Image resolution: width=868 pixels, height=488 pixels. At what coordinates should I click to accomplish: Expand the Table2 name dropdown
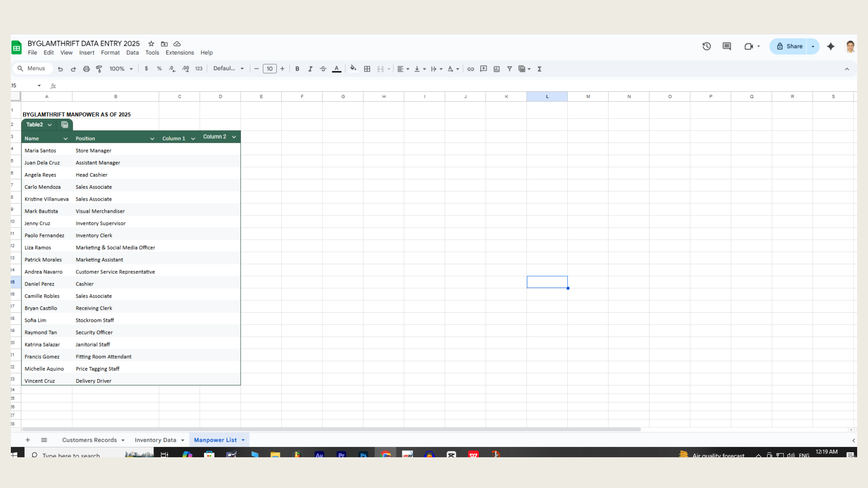(50, 125)
